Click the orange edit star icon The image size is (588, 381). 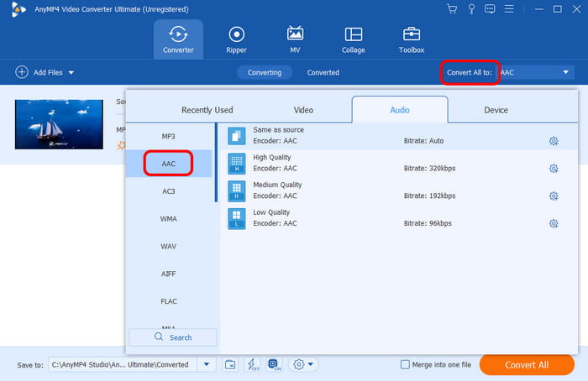click(x=121, y=145)
